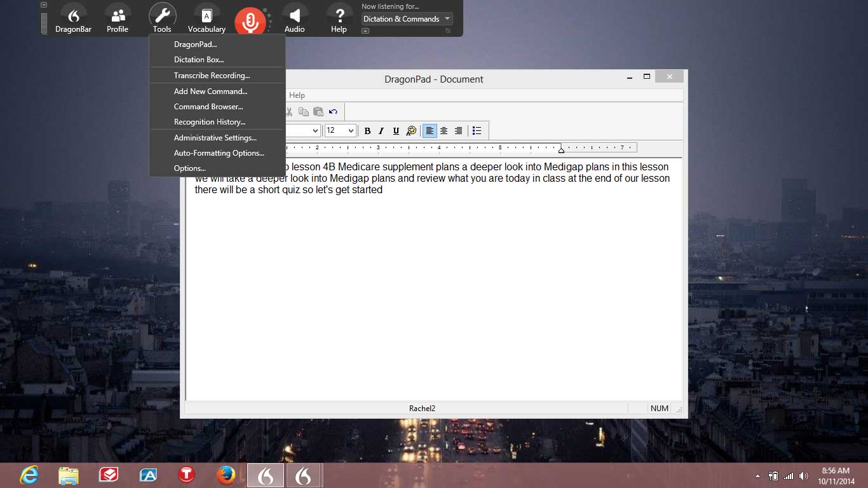Open the red T app on taskbar
The height and width of the screenshot is (488, 868).
tap(186, 475)
